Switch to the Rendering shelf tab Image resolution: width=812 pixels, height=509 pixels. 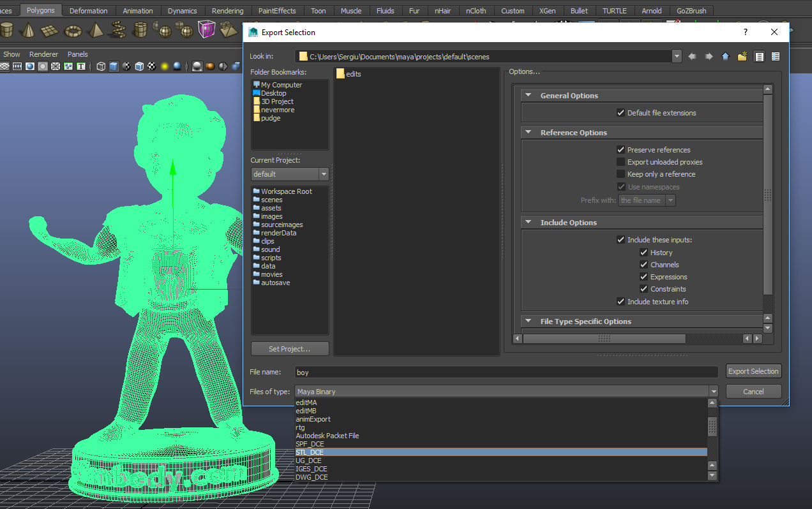228,11
